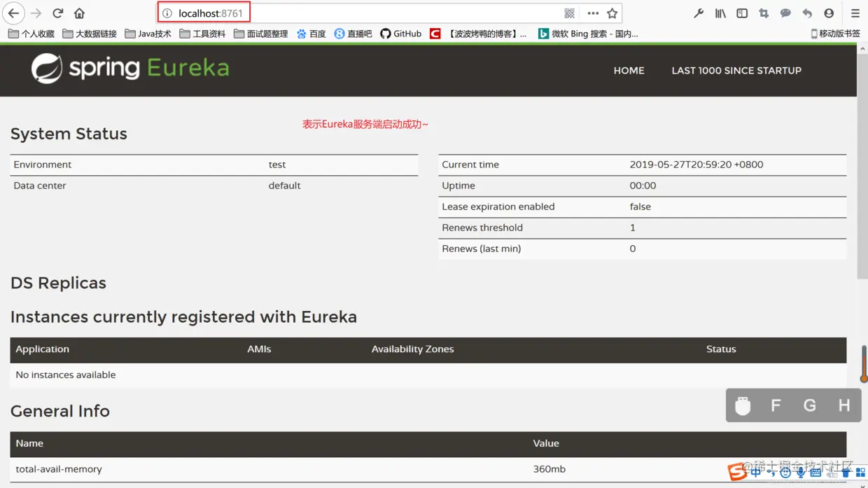Go to HOME in Eureka navbar

629,70
